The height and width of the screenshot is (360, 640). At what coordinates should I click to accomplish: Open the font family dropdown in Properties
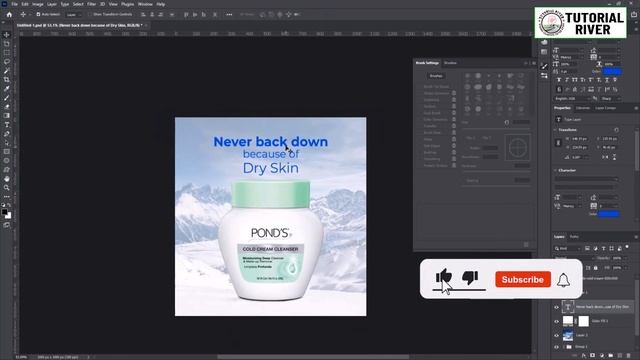586,179
